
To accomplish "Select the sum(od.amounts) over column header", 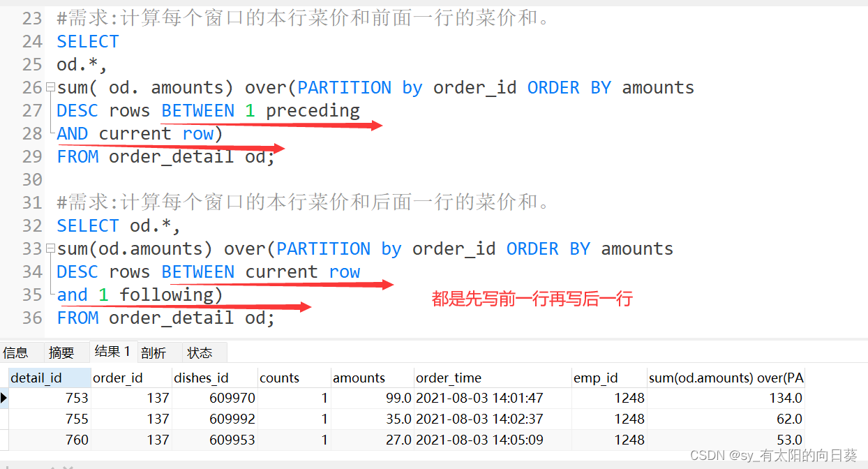I will tap(726, 378).
